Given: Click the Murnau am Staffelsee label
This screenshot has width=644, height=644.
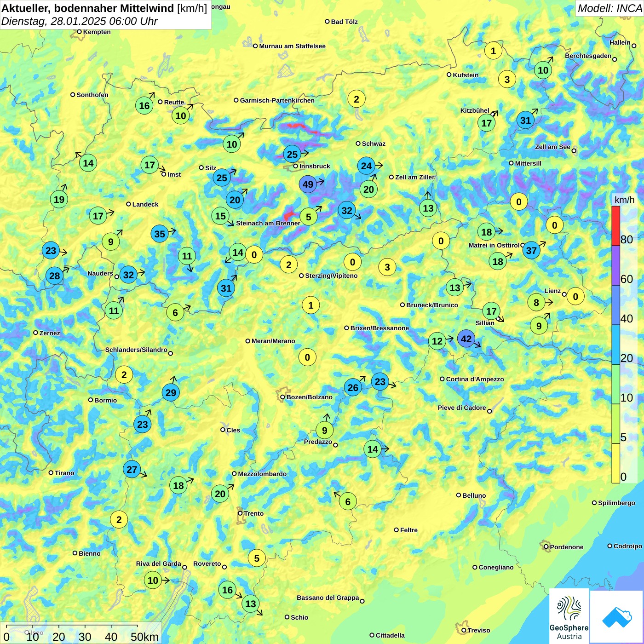Looking at the screenshot, I should 292,46.
